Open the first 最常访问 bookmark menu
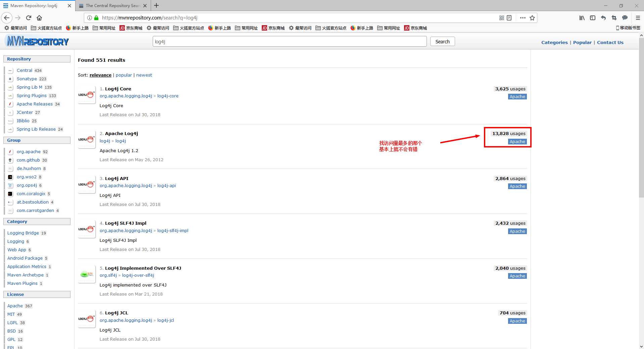Screen dimensions: 644x349 tap(15, 28)
